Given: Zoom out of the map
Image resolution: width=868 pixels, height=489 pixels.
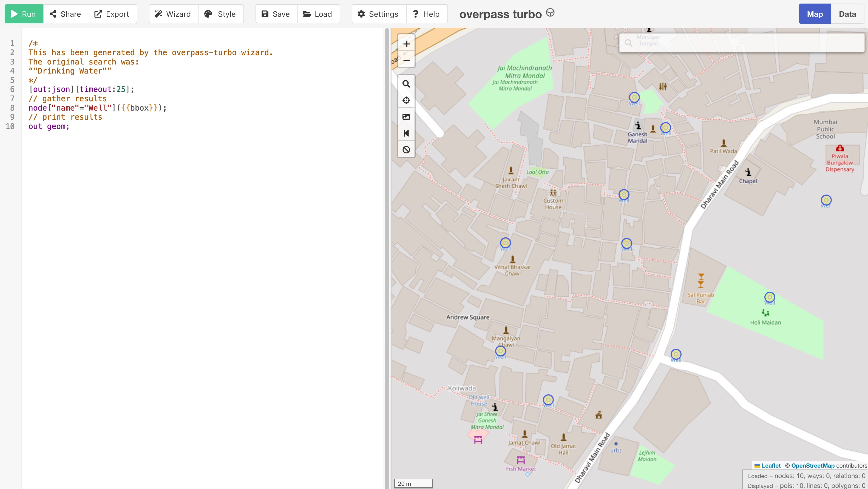Looking at the screenshot, I should (406, 61).
